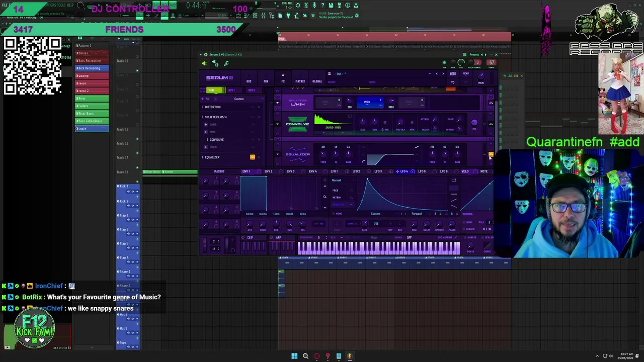Click the magnifier zoom icon in envelope editor
Image resolution: width=644 pixels, height=362 pixels.
tap(325, 197)
